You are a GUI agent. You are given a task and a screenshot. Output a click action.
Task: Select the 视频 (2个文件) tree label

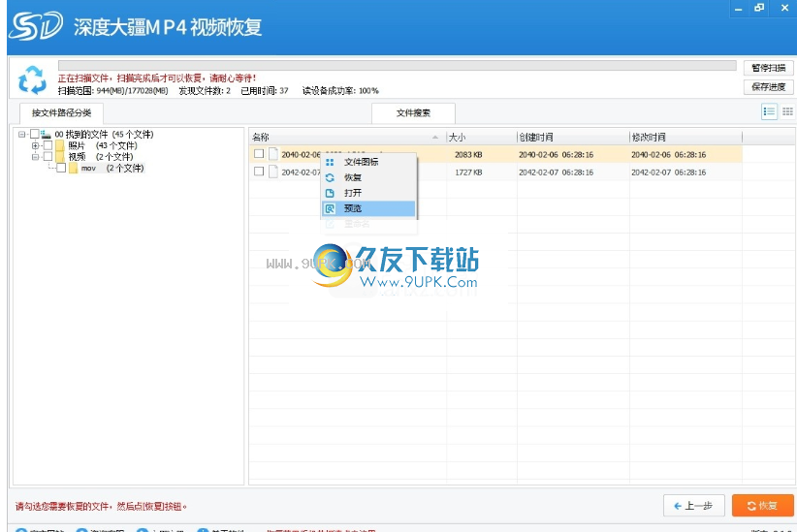tap(101, 157)
